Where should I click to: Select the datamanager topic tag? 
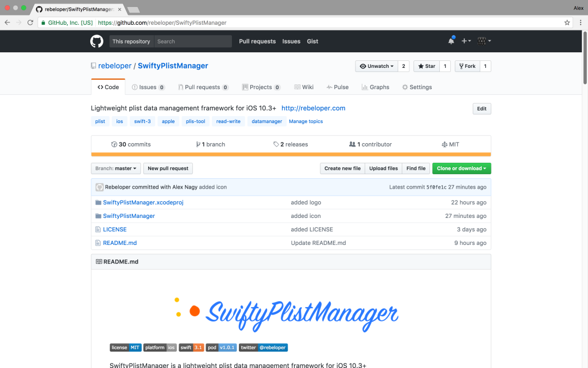(x=267, y=121)
